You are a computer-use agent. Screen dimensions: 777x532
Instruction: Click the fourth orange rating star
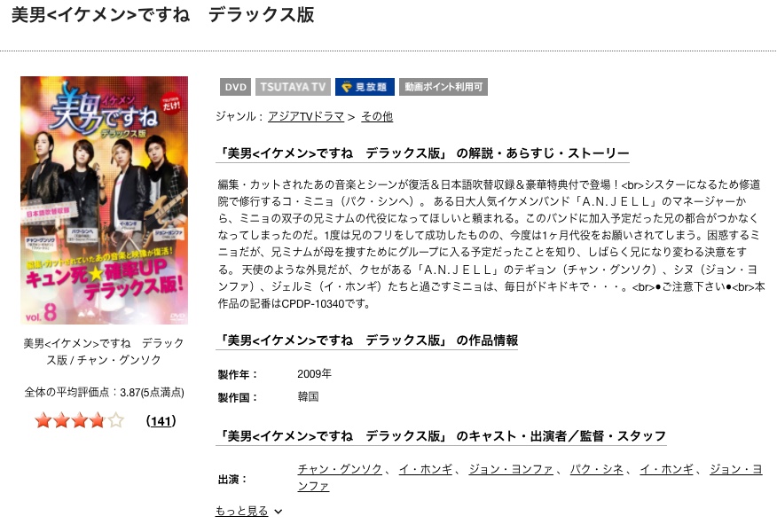(x=98, y=421)
